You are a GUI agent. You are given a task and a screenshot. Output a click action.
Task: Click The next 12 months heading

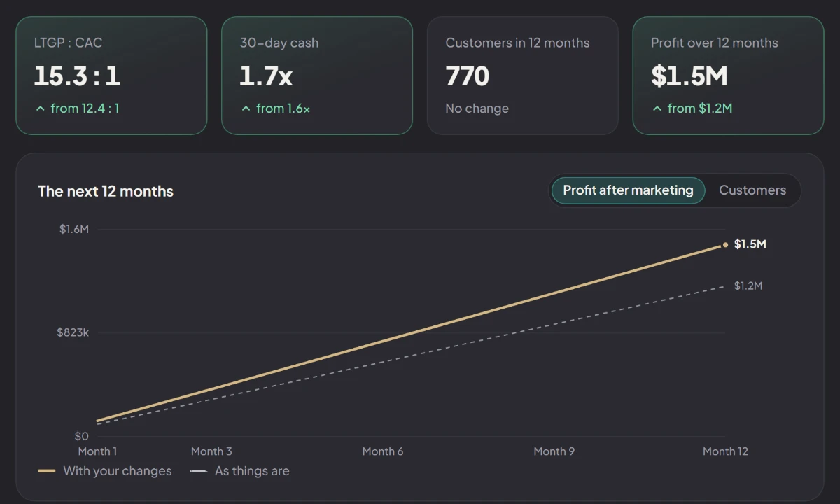click(106, 191)
